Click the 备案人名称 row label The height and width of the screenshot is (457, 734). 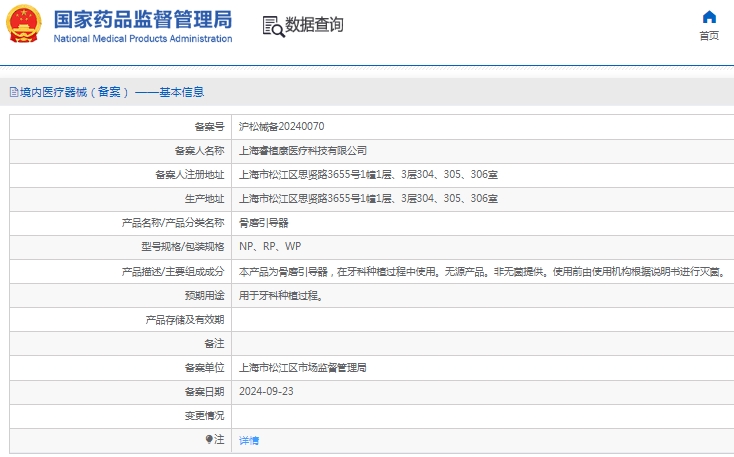tap(199, 151)
